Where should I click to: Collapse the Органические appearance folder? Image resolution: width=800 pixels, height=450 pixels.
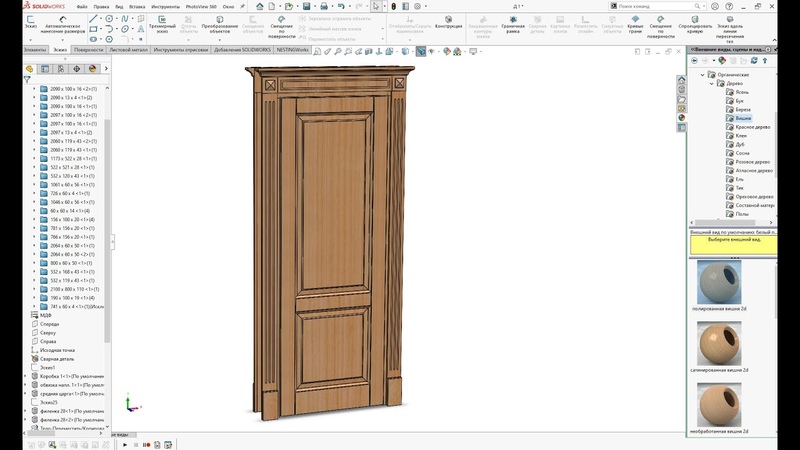tap(704, 74)
